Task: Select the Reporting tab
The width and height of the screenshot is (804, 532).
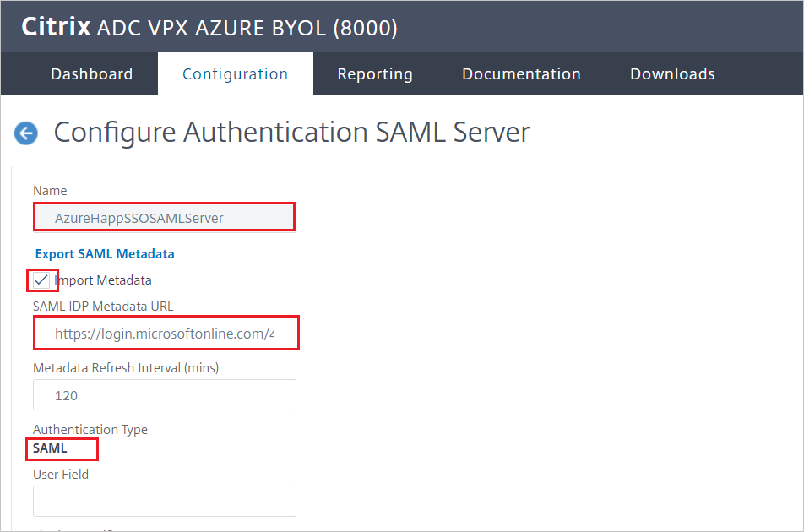Action: [x=375, y=73]
